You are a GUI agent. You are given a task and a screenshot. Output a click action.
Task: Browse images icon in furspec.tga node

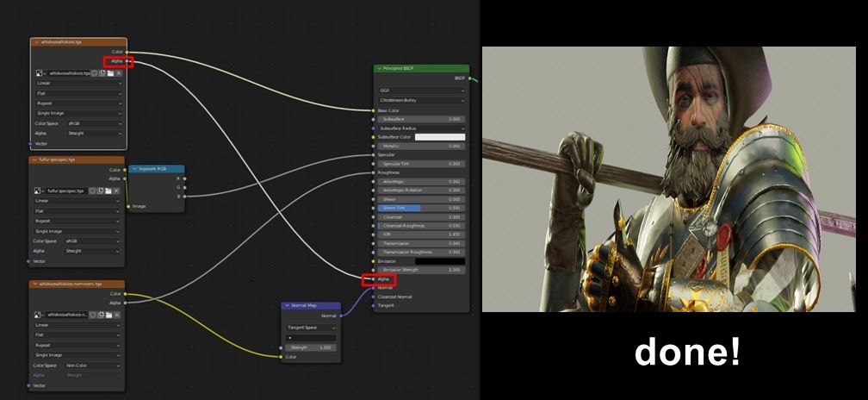tap(39, 191)
